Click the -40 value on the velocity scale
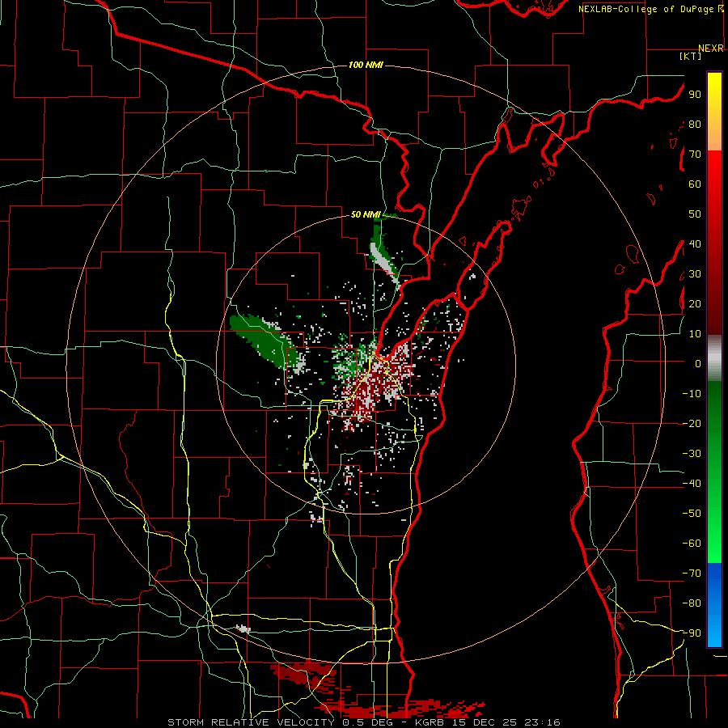This screenshot has height=728, width=728. tap(692, 484)
